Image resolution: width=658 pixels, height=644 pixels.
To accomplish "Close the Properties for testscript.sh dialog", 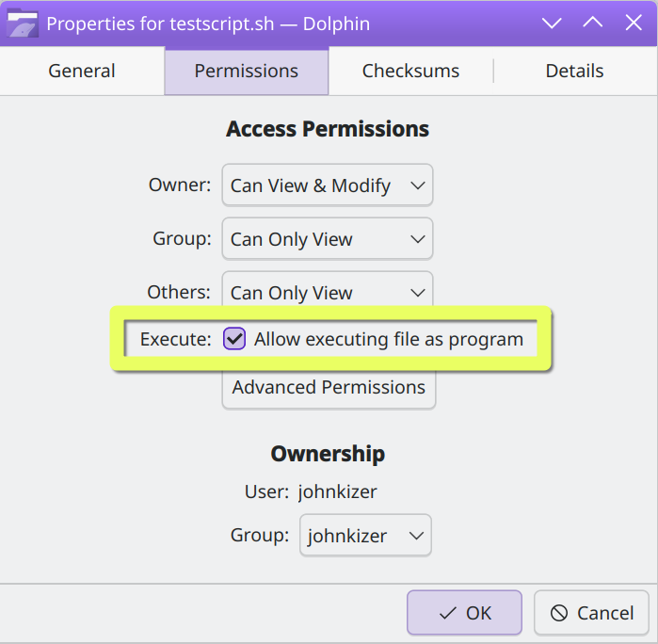I will tap(634, 23).
